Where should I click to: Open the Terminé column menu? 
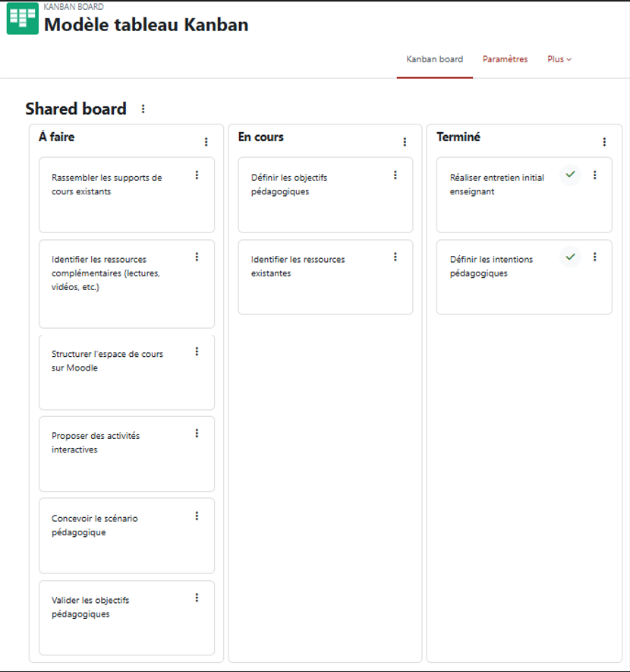[604, 142]
